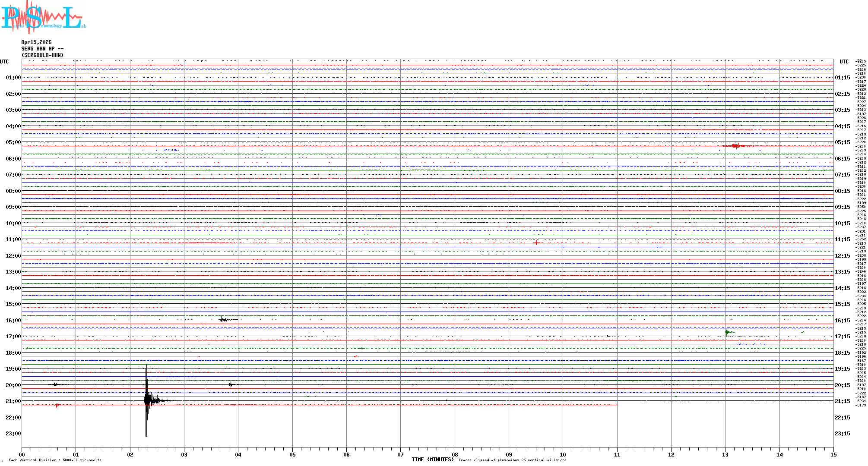Click the green event onset near minute 13
868x466 pixels.
click(x=728, y=332)
